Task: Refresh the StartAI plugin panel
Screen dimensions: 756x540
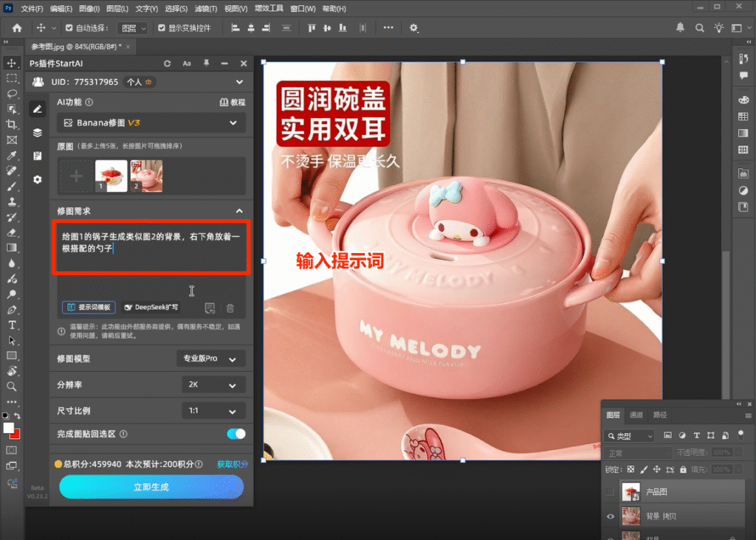Action: pos(168,63)
